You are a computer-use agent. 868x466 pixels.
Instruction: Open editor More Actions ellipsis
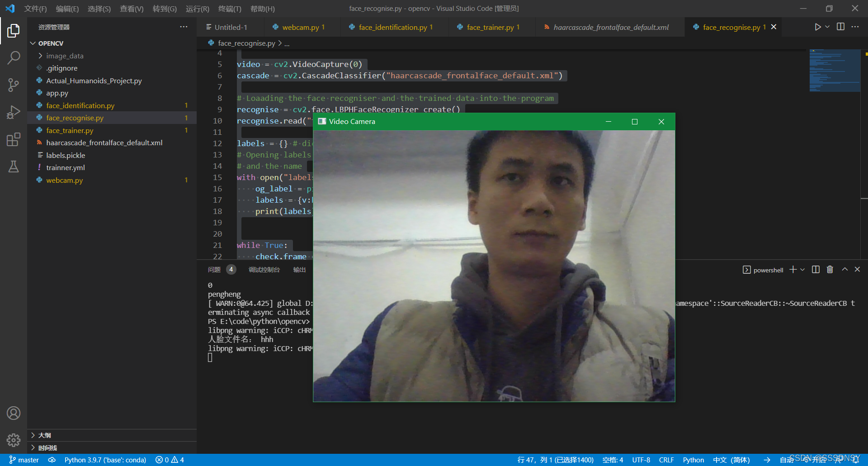pyautogui.click(x=855, y=27)
